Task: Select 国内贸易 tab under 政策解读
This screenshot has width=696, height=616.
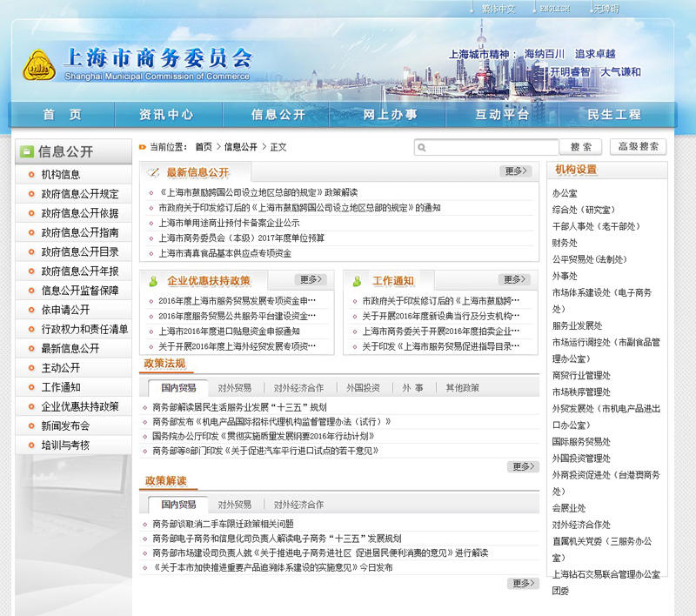Action: [x=178, y=505]
